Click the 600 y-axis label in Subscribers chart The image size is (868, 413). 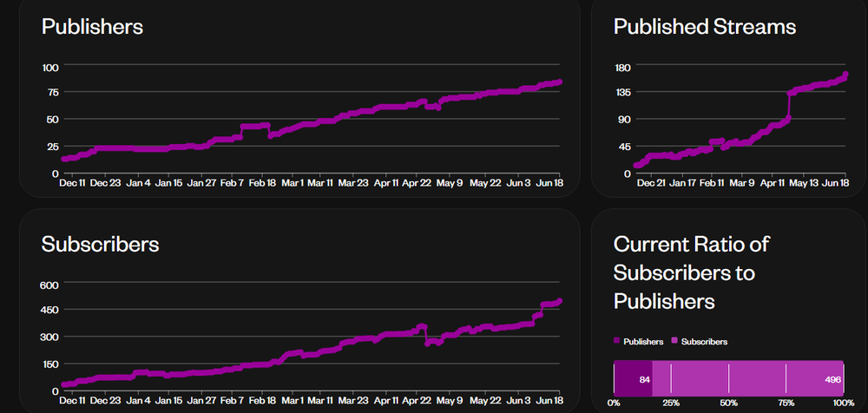(x=50, y=285)
